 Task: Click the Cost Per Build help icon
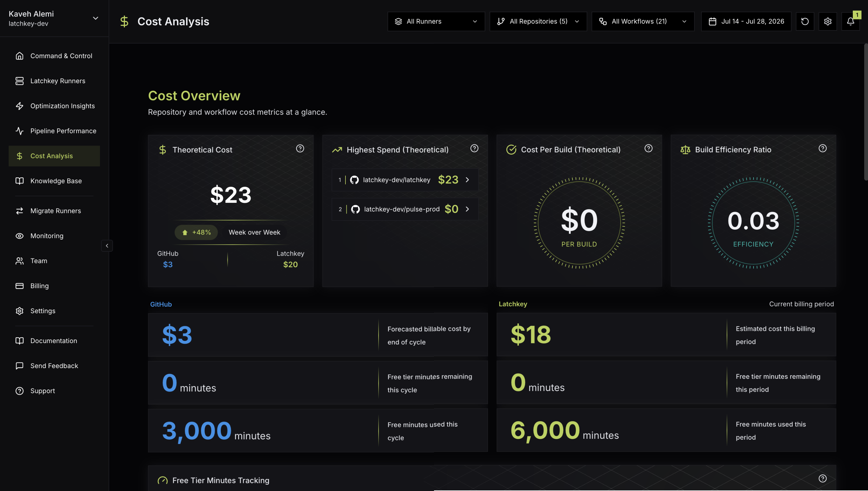648,148
